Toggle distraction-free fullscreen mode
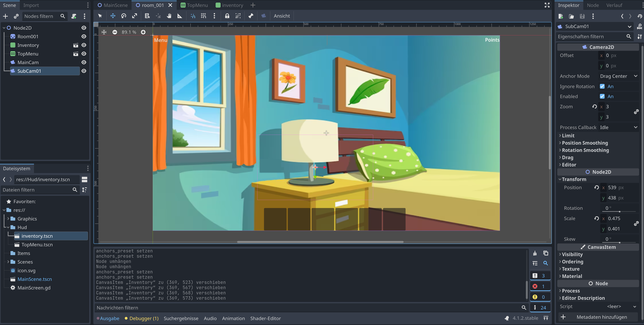 point(547,5)
